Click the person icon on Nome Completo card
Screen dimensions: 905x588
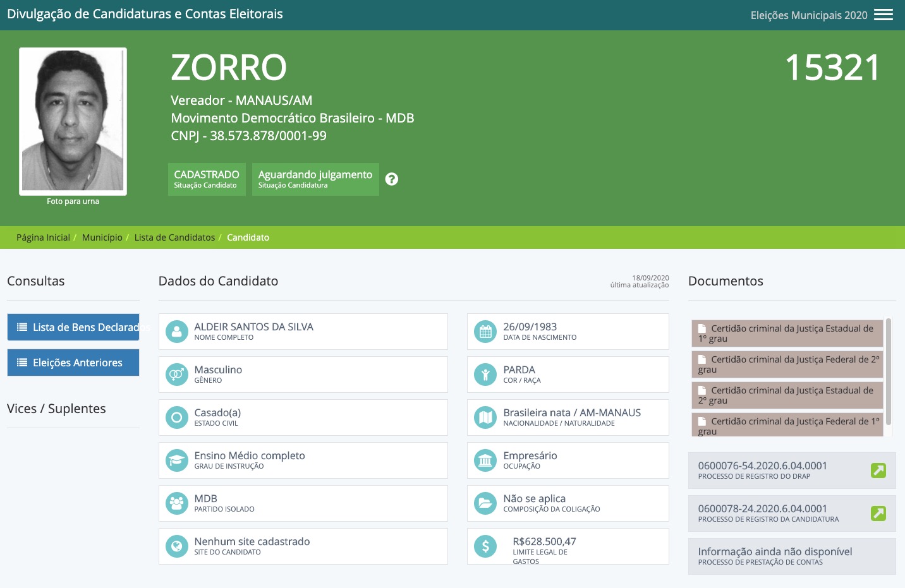point(176,331)
